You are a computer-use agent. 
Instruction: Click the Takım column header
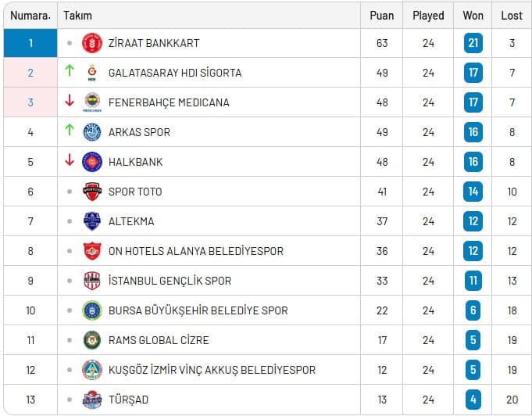coord(77,16)
